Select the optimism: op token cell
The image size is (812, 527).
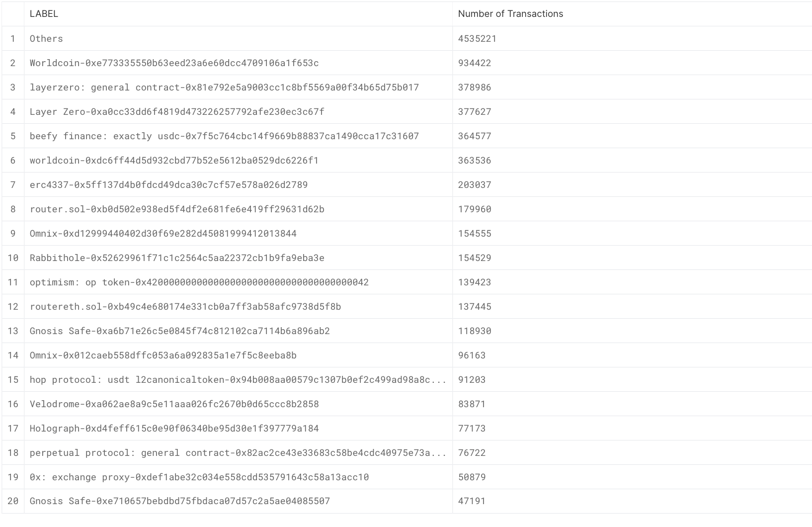tap(199, 282)
